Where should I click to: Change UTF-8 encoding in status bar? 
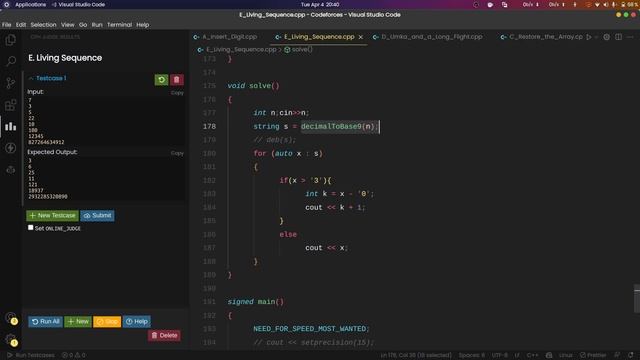pyautogui.click(x=500, y=355)
